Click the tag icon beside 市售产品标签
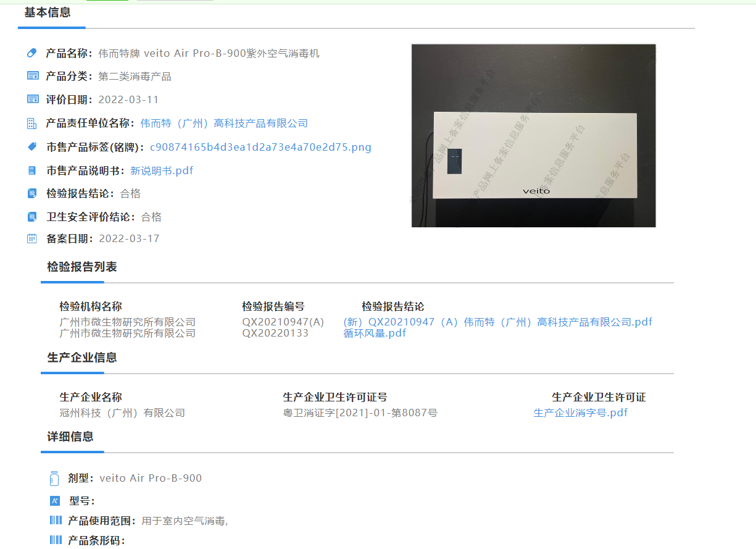The image size is (756, 549). point(32,147)
